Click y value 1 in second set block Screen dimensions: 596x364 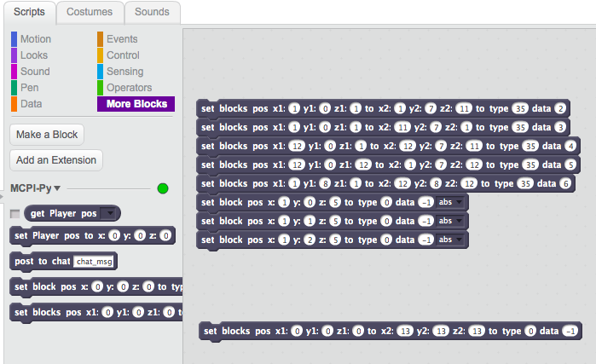tap(310, 221)
